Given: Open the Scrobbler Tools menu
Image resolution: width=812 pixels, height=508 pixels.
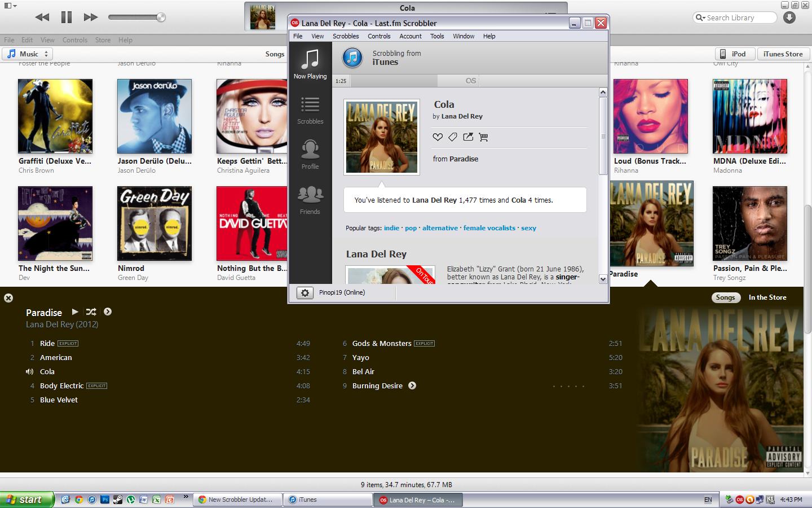Looking at the screenshot, I should [x=437, y=36].
